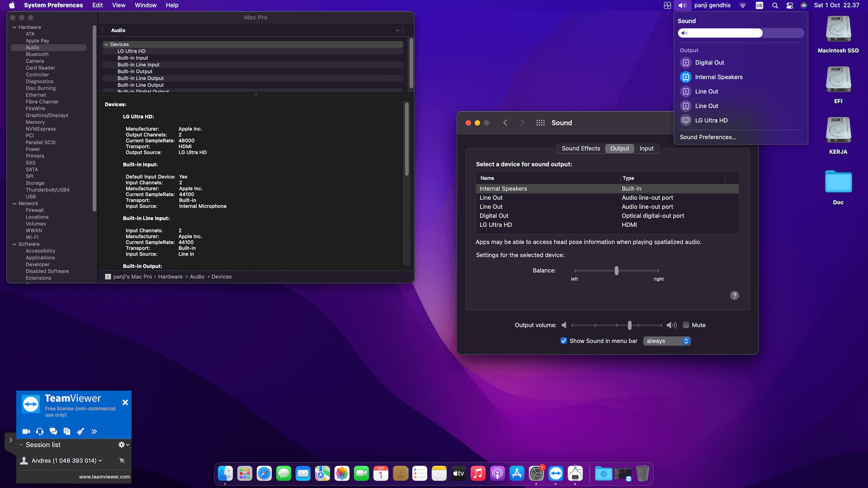
Task: Open Control Center from the menu bar
Action: point(790,5)
